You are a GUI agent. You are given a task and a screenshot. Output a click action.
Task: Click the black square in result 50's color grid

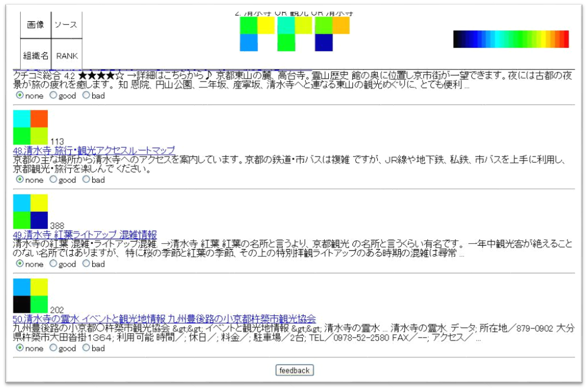22,304
